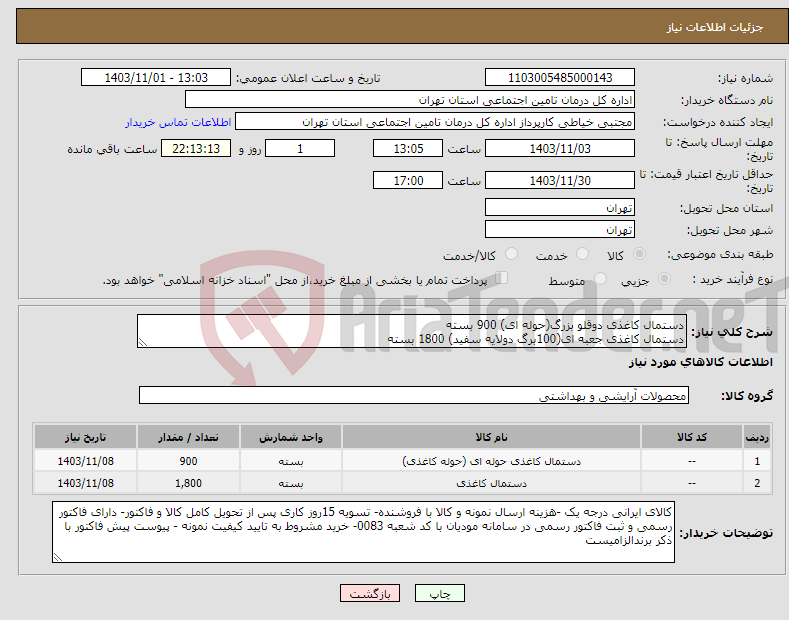Screen dimensions: 789x620
Task: Click the remaining days field showing 1
Action: [300, 148]
